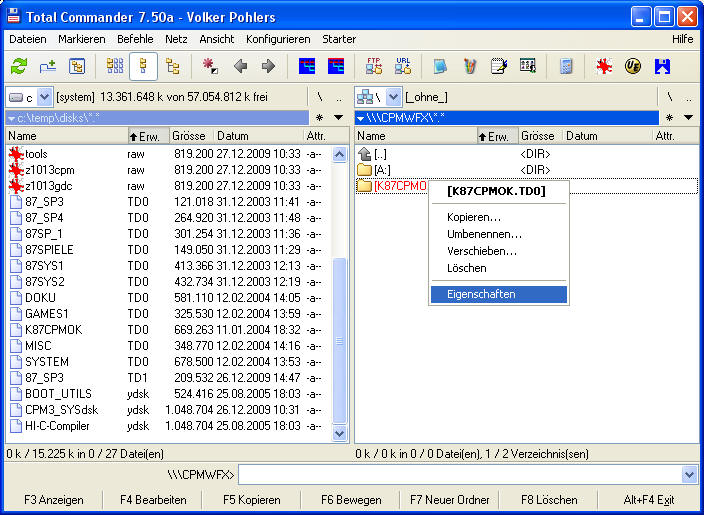The image size is (704, 515).
Task: Click the left panel favorites asterisk button
Action: click(x=319, y=118)
